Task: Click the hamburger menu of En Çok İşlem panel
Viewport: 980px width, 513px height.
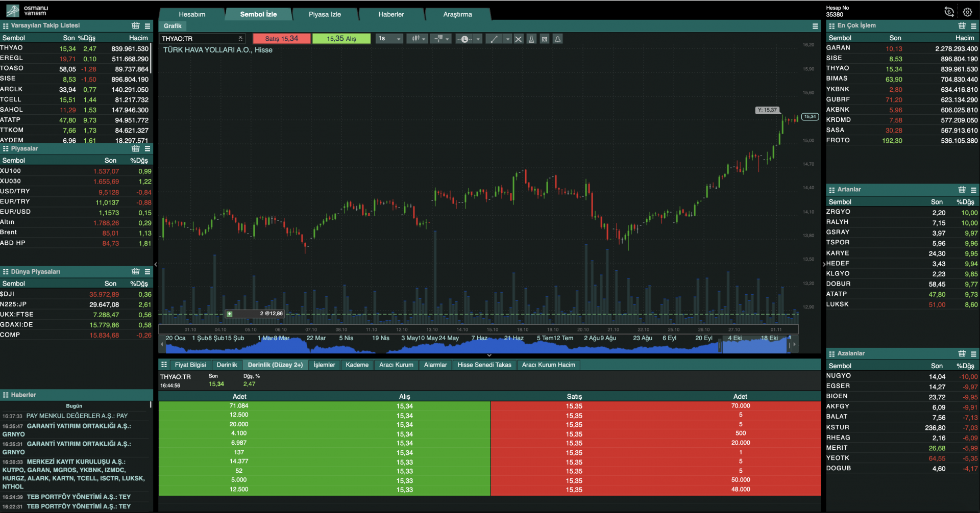Action: (973, 25)
